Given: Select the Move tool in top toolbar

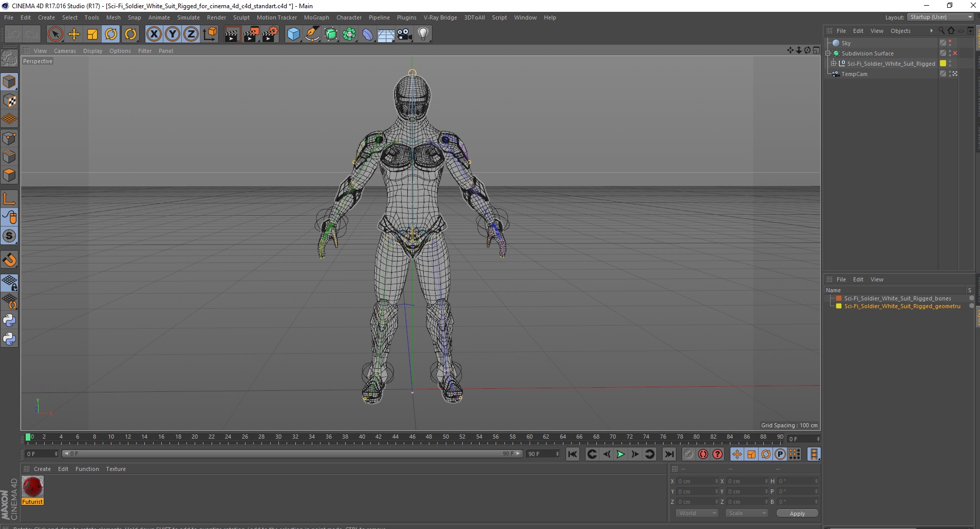Looking at the screenshot, I should pyautogui.click(x=74, y=34).
